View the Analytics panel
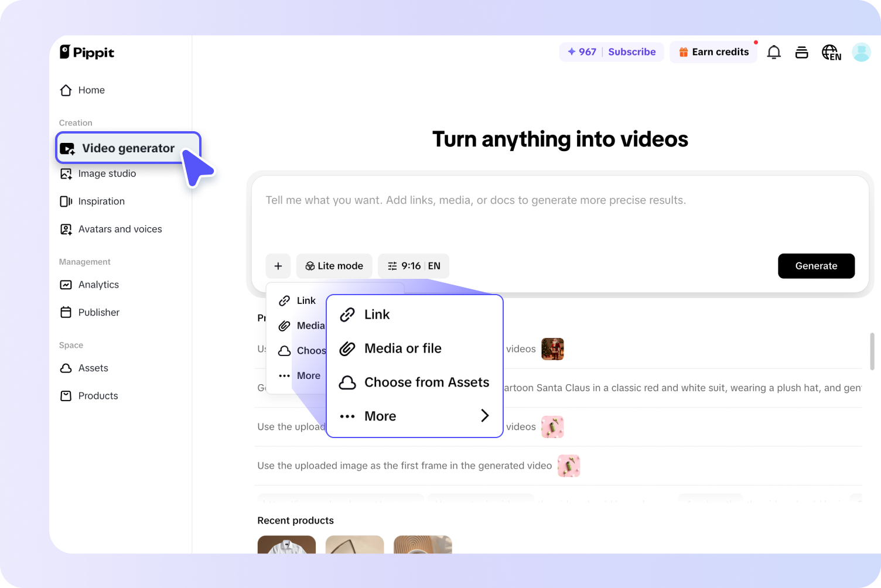 (x=98, y=285)
